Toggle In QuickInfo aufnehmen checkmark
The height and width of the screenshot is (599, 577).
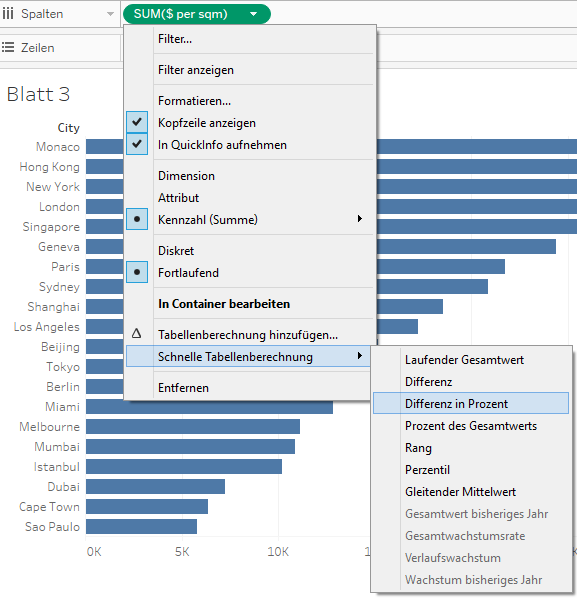(x=137, y=144)
